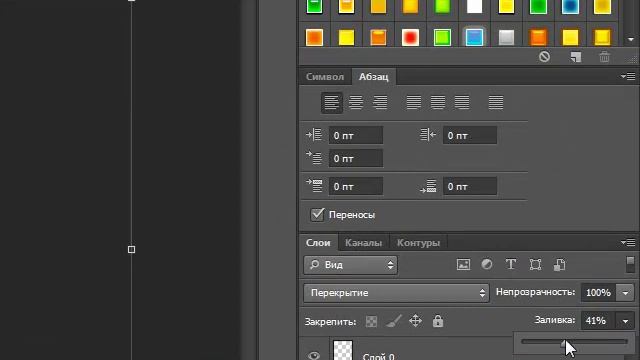This screenshot has height=360, width=640.
Task: Lock transparent pixels of the layer
Action: click(x=371, y=321)
